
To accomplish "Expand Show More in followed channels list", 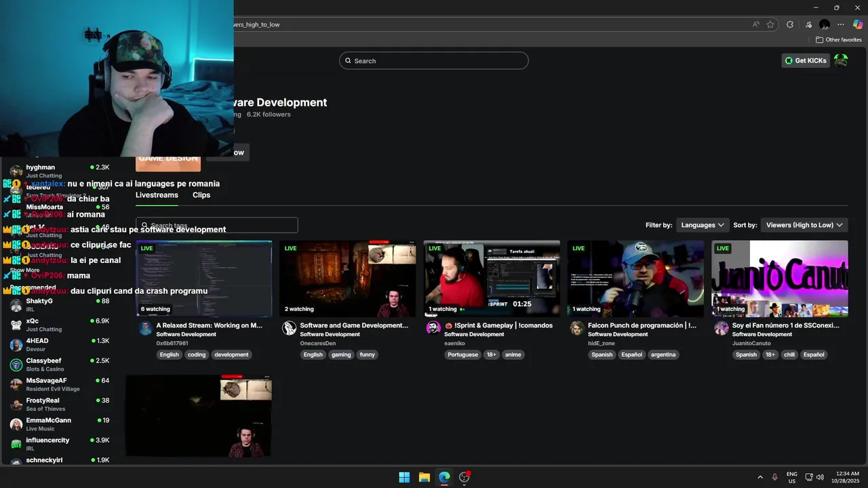I will click(24, 270).
